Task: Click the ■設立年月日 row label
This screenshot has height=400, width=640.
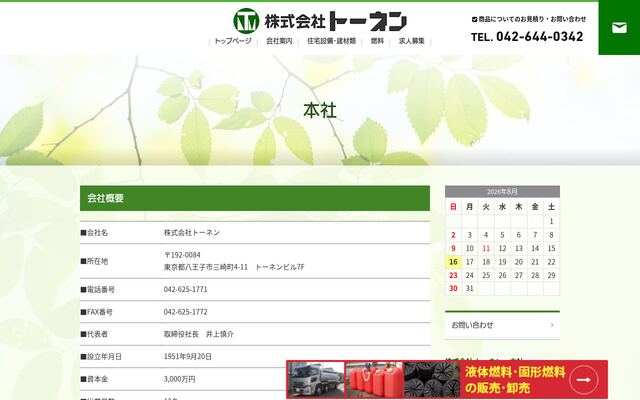Action: pyautogui.click(x=101, y=357)
